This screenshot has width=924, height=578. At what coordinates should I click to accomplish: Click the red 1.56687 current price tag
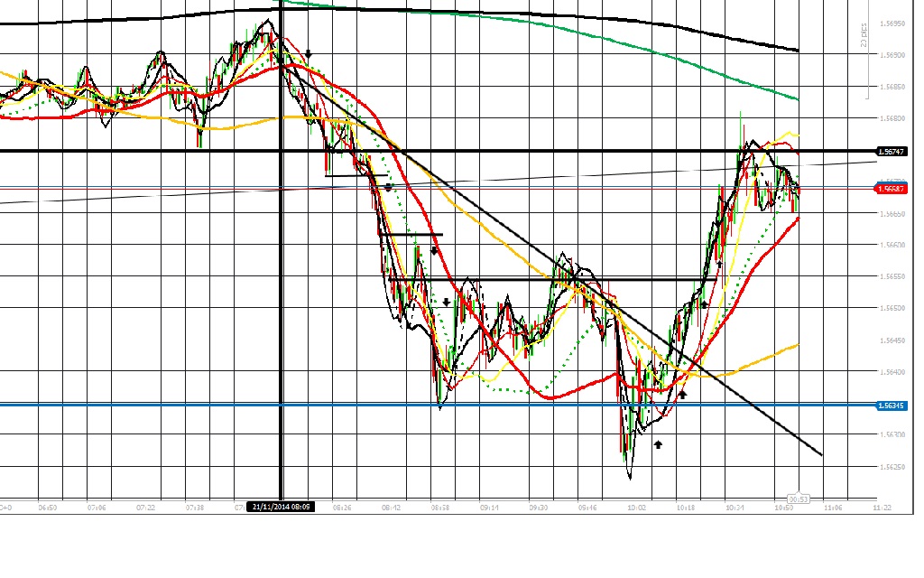(x=891, y=189)
